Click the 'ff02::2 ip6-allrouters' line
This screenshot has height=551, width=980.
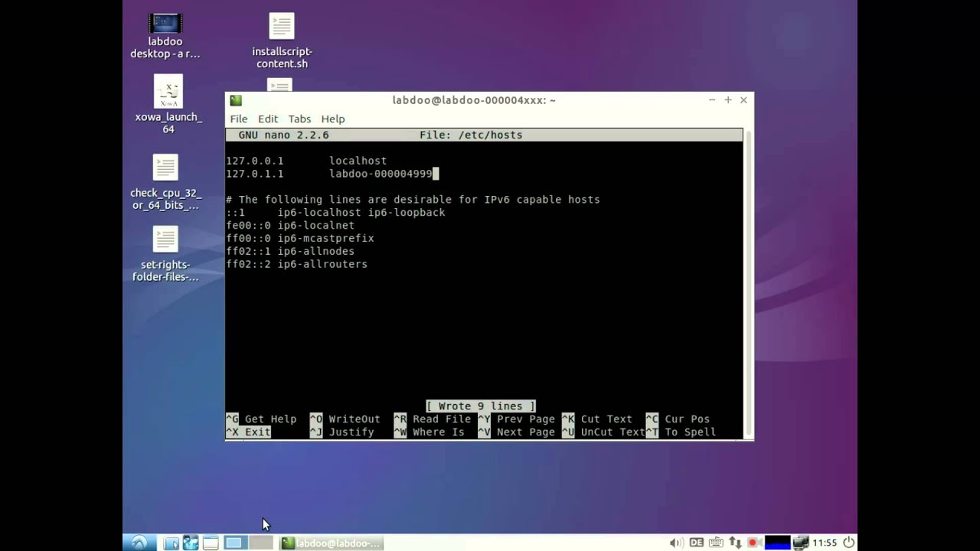tap(296, 264)
